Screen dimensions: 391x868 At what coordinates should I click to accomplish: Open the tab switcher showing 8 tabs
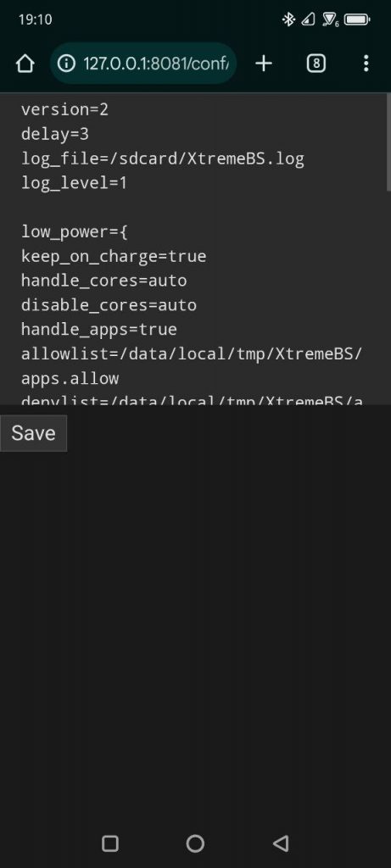pos(316,64)
